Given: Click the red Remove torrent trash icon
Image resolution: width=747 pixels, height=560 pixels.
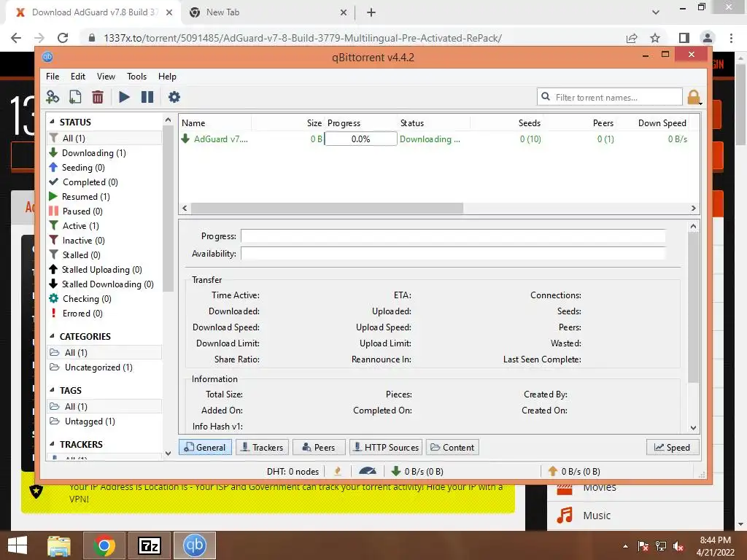Looking at the screenshot, I should (x=98, y=97).
